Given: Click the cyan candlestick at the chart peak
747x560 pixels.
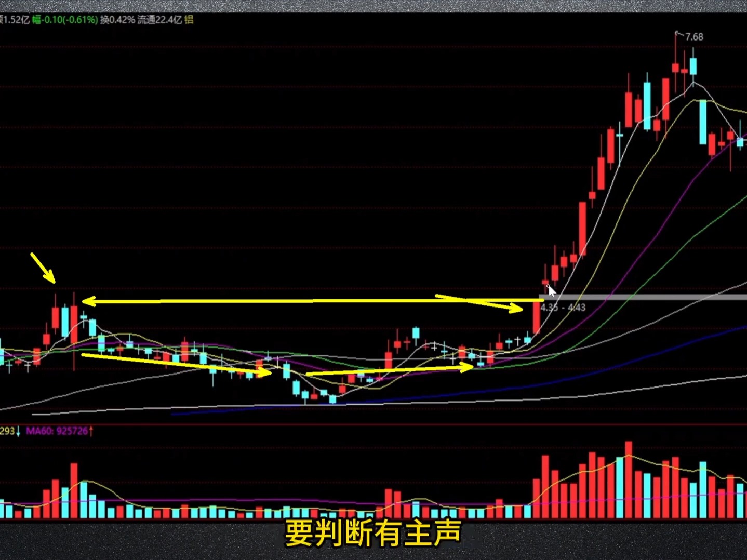Looking at the screenshot, I should click(x=693, y=66).
